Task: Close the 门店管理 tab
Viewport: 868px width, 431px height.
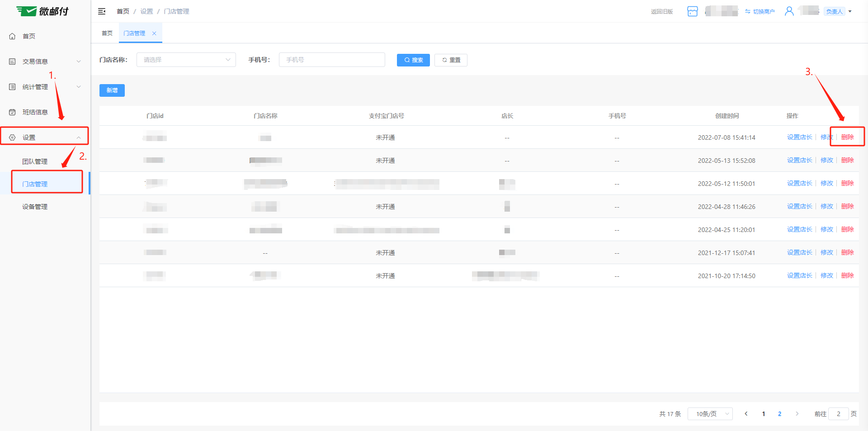Action: 154,33
